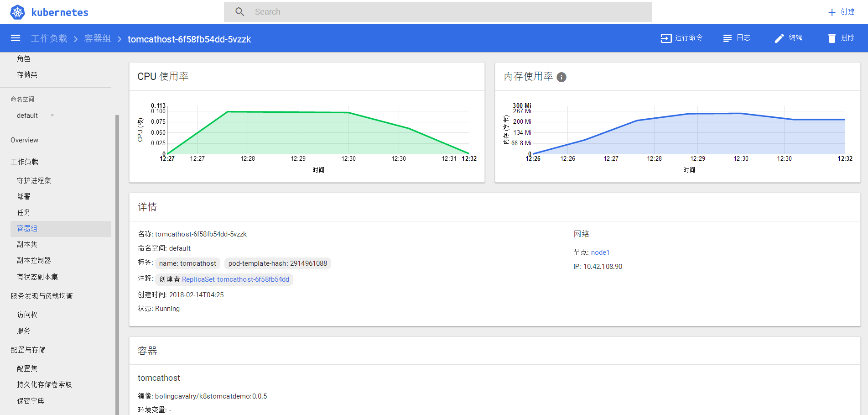Select 配置集 in the sidebar
The width and height of the screenshot is (868, 415).
27,368
